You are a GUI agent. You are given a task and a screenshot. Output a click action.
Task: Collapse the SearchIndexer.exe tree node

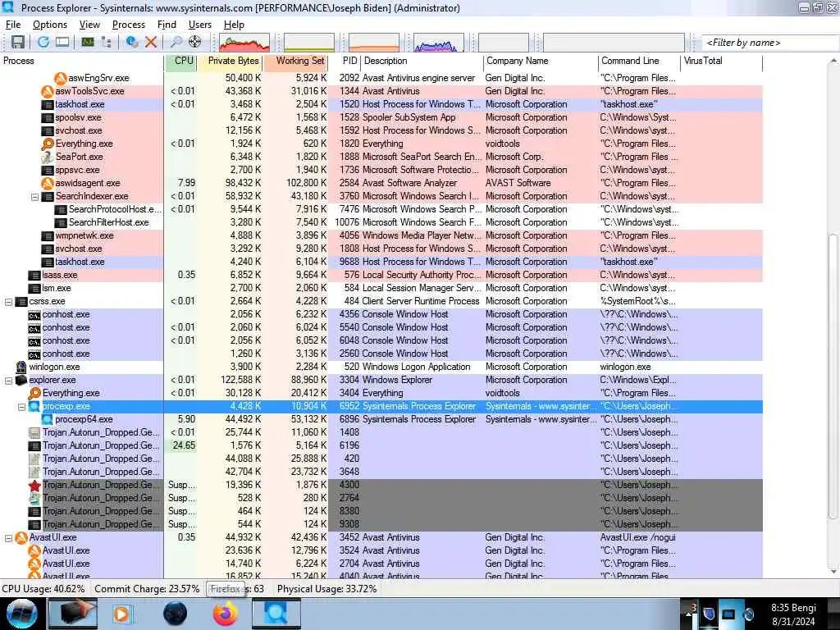[x=34, y=197]
